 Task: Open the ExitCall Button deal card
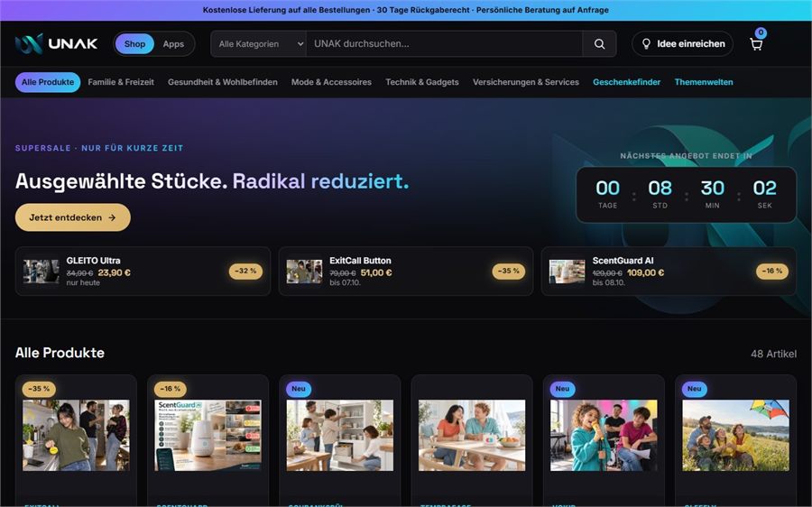(405, 272)
